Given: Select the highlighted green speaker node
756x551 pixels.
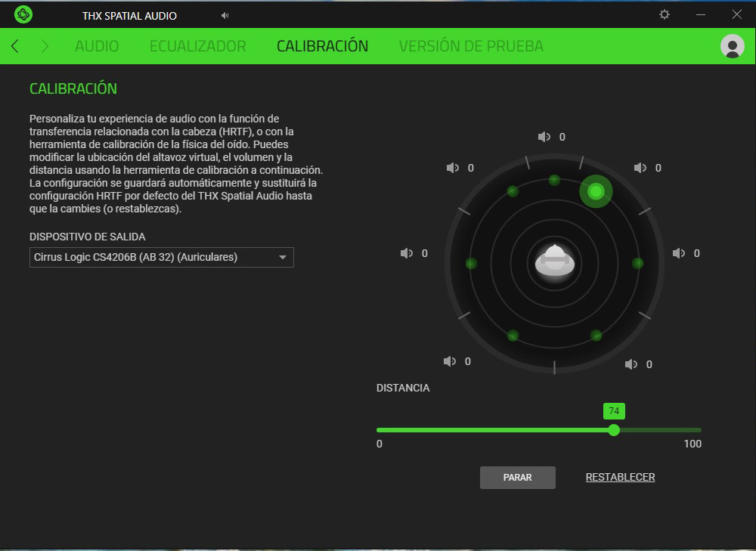Looking at the screenshot, I should 596,192.
